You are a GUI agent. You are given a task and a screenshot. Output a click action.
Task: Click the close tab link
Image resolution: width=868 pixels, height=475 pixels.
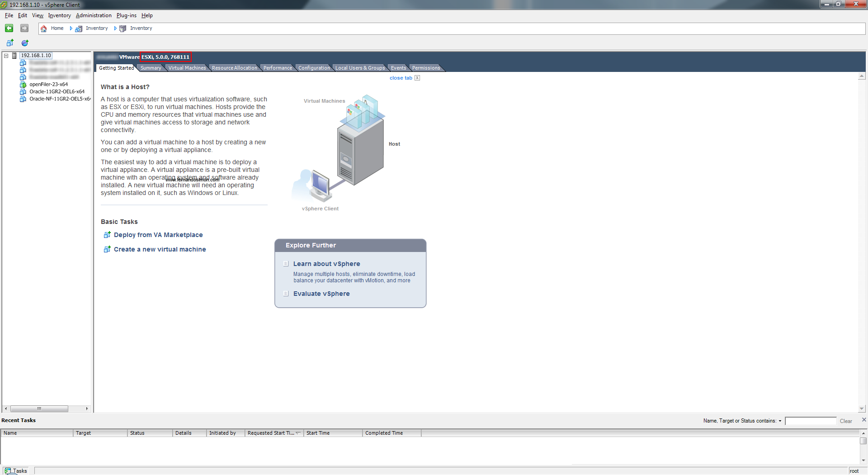tap(401, 78)
